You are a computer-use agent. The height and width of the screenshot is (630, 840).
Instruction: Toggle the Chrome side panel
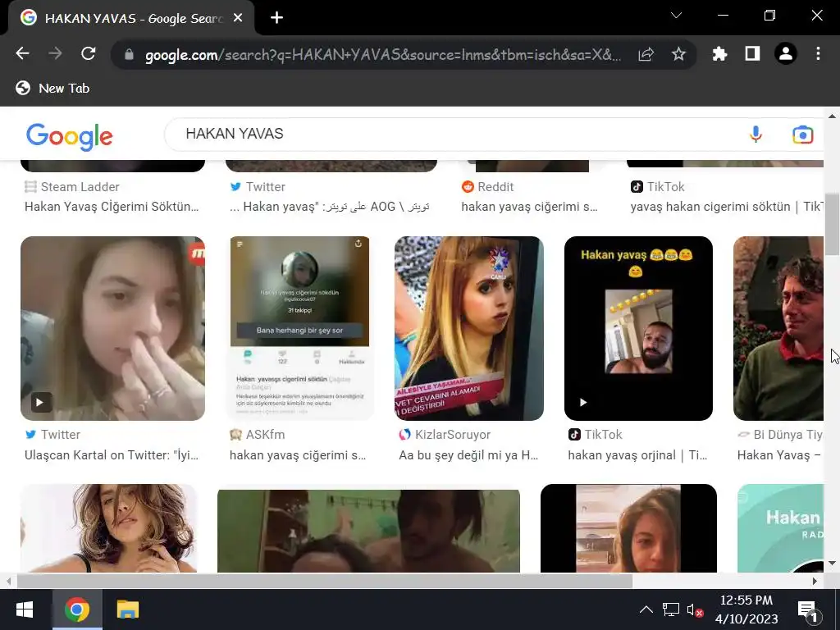[753, 53]
